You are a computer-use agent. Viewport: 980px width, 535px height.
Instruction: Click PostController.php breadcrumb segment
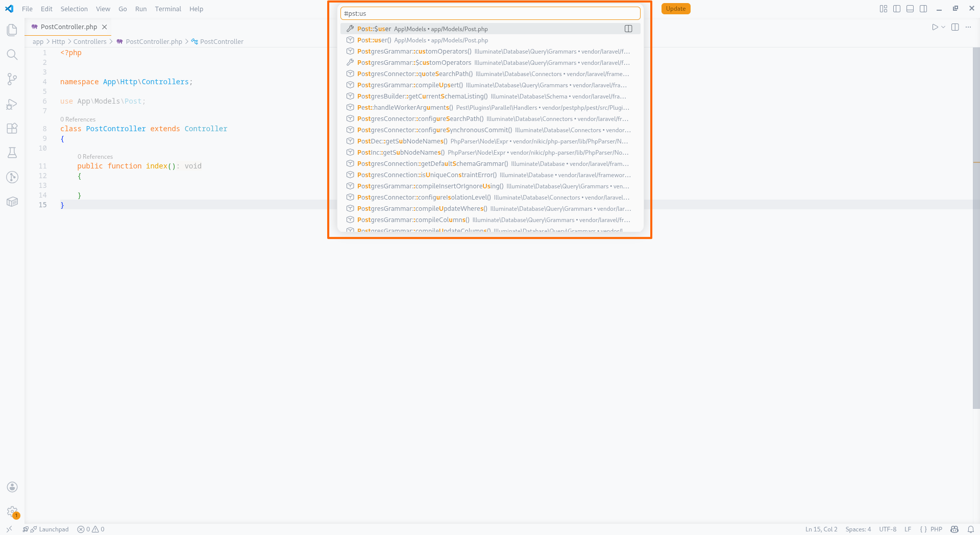click(x=149, y=42)
